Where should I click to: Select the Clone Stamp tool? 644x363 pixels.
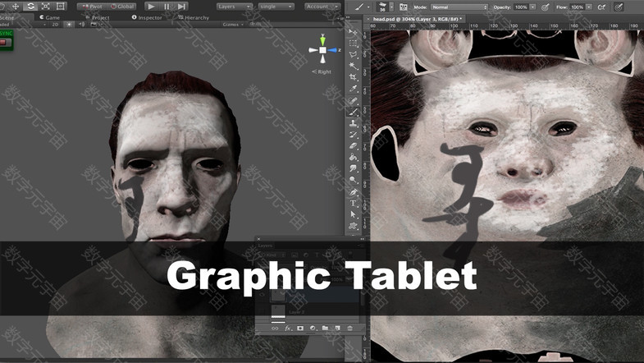pyautogui.click(x=353, y=123)
